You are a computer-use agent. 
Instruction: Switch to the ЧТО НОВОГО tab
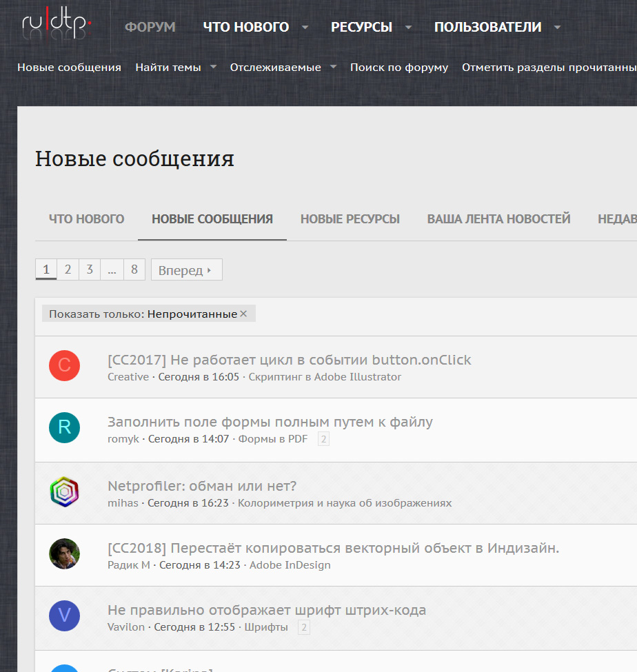tap(86, 219)
